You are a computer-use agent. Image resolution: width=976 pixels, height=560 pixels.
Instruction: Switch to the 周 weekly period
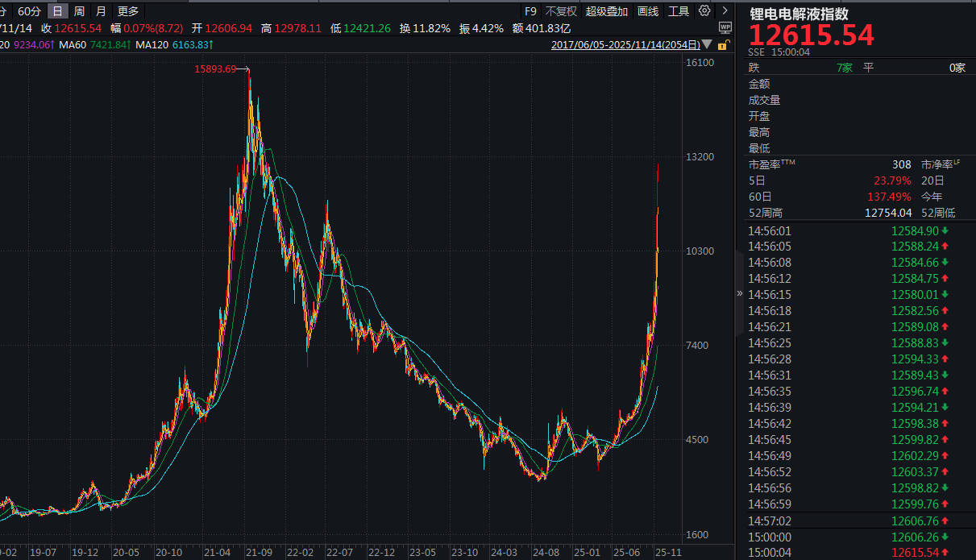79,11
